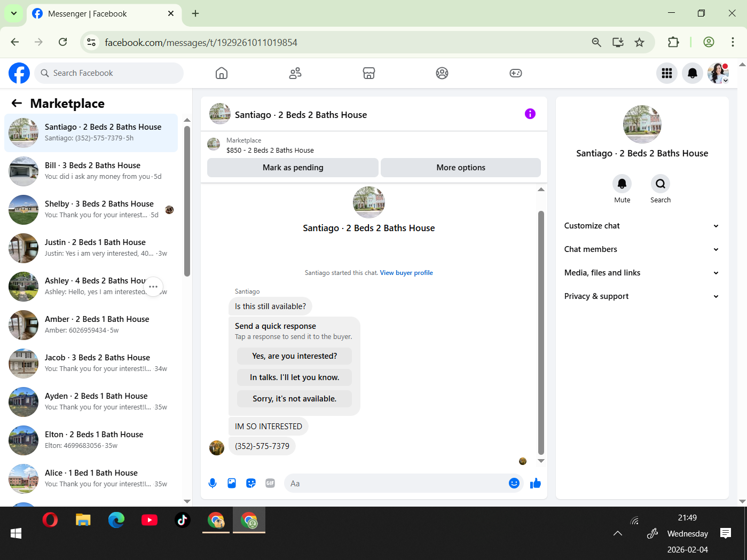
Task: Open browser extensions puzzle icon
Action: click(673, 42)
